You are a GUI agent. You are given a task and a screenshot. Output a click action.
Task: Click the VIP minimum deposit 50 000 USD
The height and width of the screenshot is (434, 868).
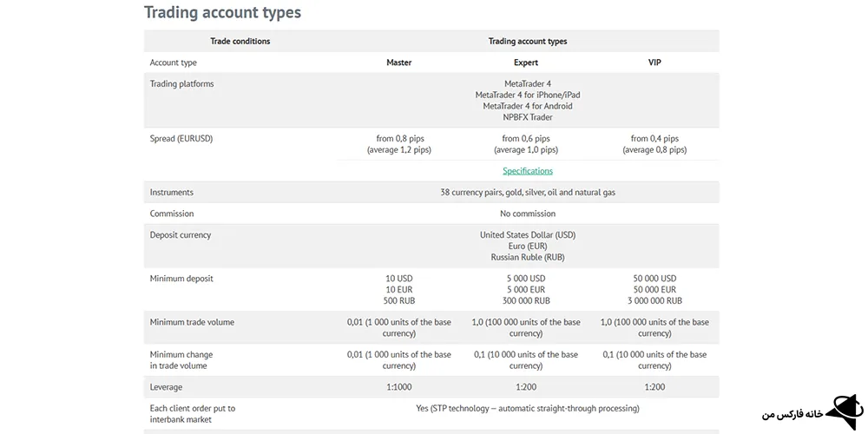pyautogui.click(x=654, y=279)
